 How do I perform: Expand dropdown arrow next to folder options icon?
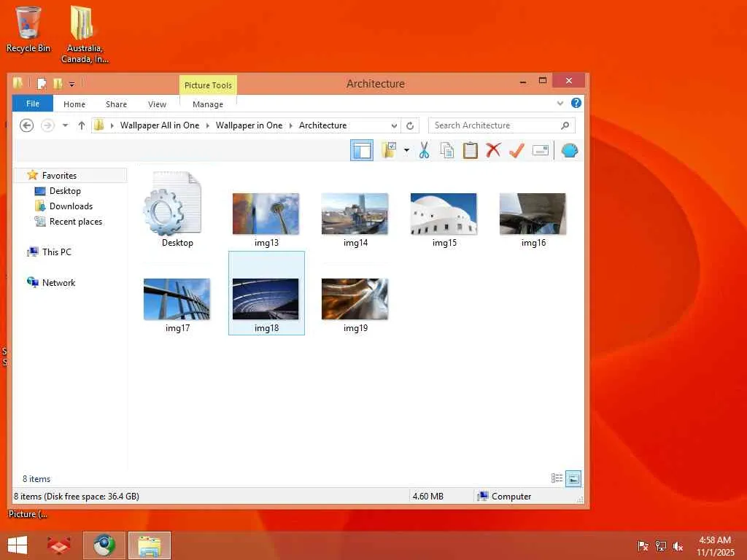(406, 150)
